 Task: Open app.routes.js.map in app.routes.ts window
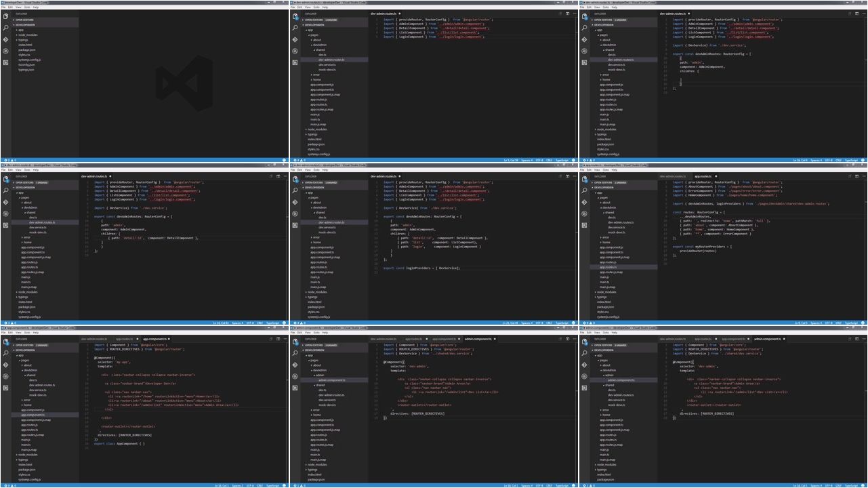click(x=611, y=272)
